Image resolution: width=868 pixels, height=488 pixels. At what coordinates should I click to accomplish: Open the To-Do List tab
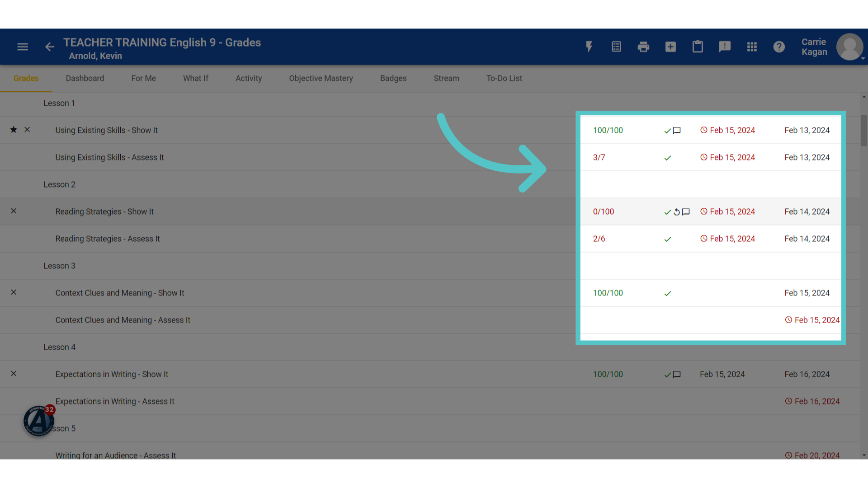[504, 78]
